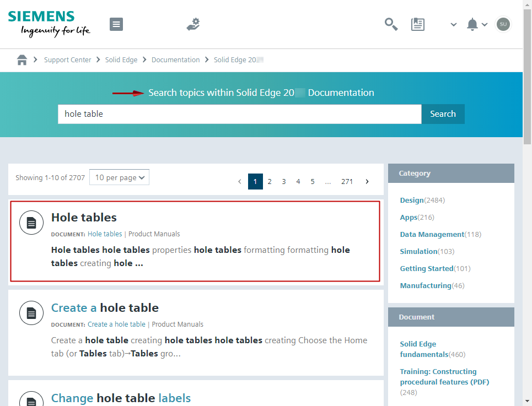Open the magnifier search icon in header
This screenshot has width=532, height=406.
coord(391,24)
